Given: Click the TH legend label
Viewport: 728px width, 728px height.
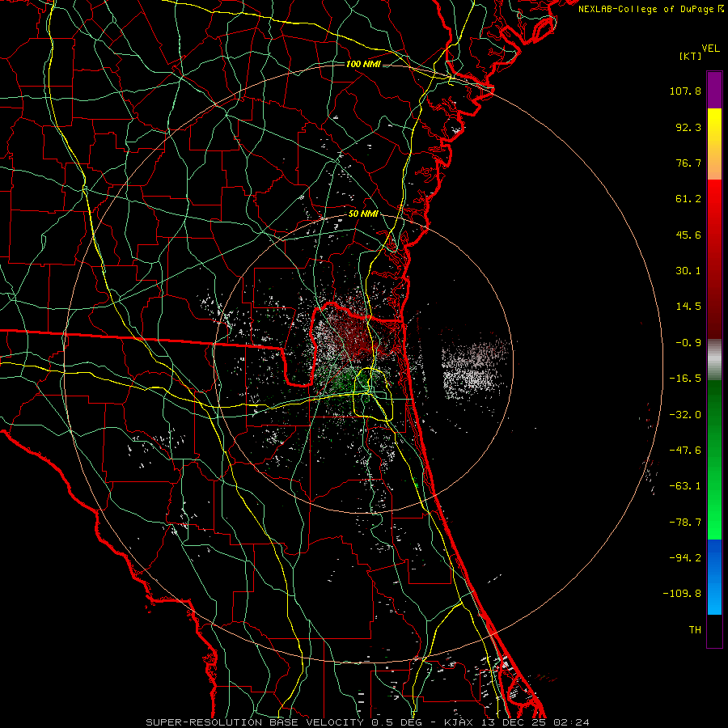Looking at the screenshot, I should [695, 629].
